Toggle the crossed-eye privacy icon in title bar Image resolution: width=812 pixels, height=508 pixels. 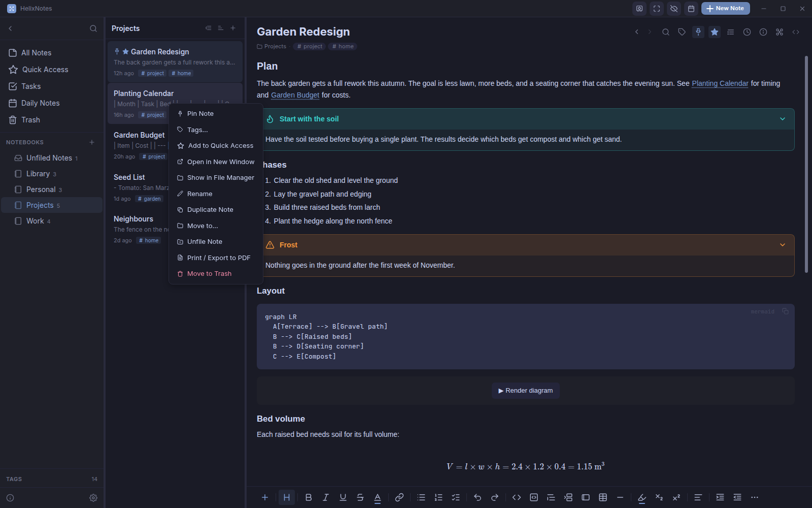(674, 9)
